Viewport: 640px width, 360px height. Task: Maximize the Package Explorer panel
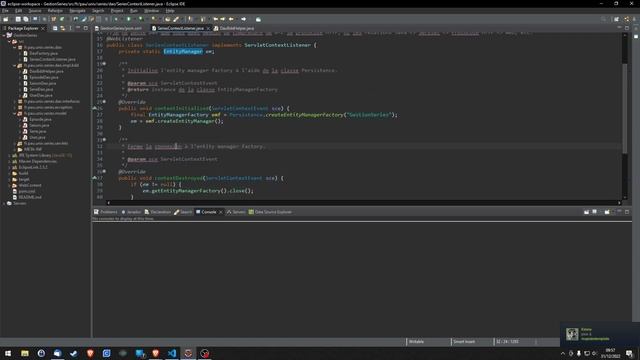[x=86, y=28]
